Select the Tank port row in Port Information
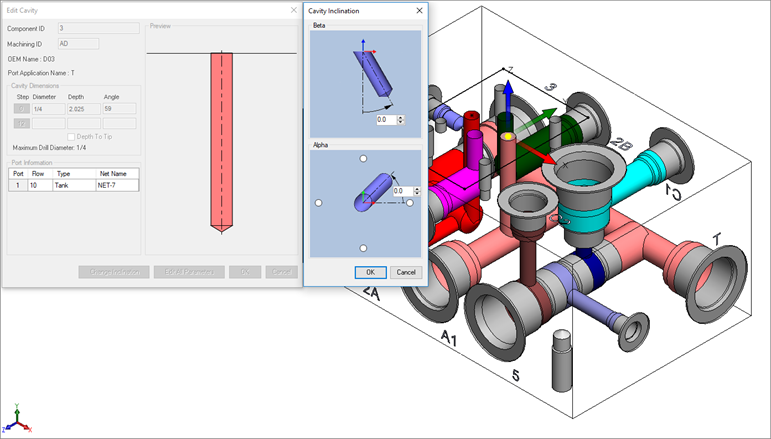Image resolution: width=771 pixels, height=439 pixels. pos(72,185)
